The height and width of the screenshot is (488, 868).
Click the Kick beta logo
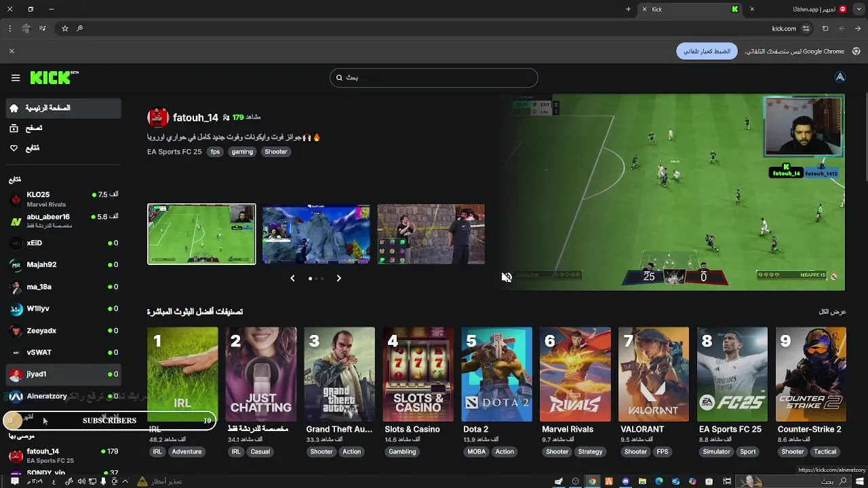coord(54,78)
